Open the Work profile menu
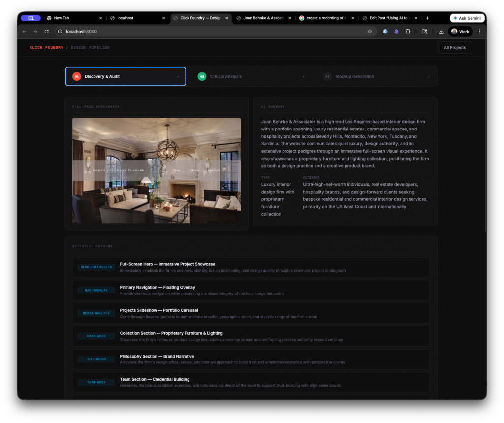This screenshot has width=504, height=423. pos(460,32)
